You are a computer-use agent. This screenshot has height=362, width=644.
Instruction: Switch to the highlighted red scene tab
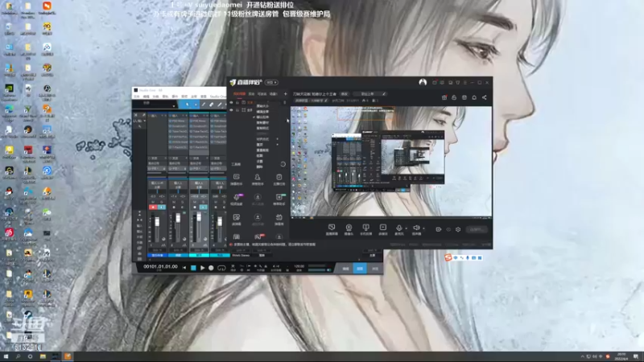(x=239, y=94)
